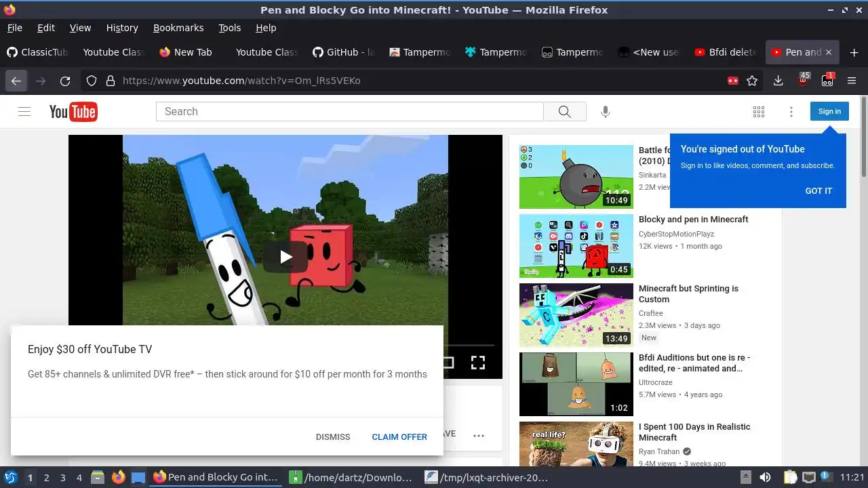
Task: Click the Sign in button
Action: tap(829, 112)
